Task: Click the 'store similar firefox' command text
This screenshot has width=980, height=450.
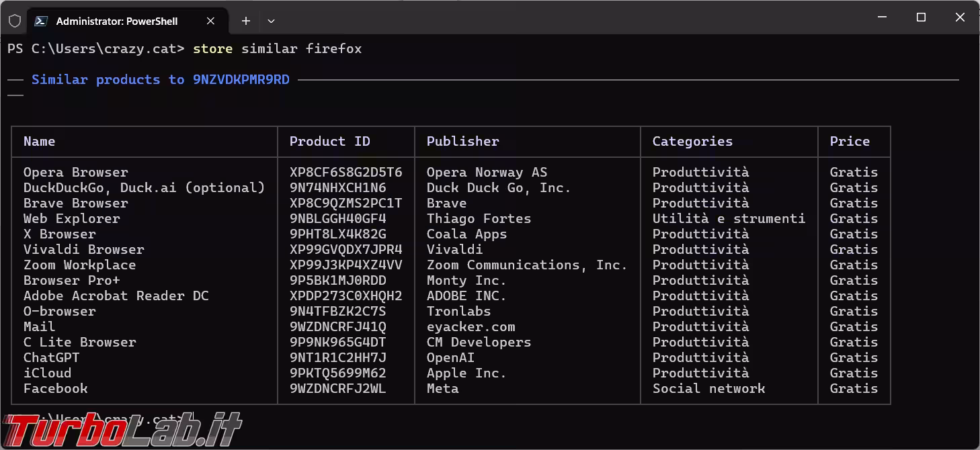Action: tap(277, 48)
